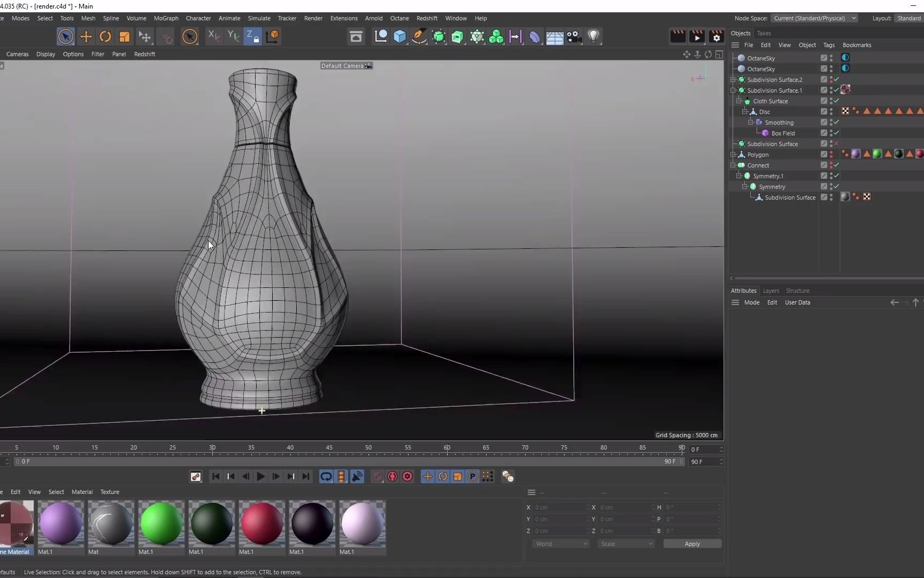
Task: Activate the Live Selection tool
Action: coord(65,36)
